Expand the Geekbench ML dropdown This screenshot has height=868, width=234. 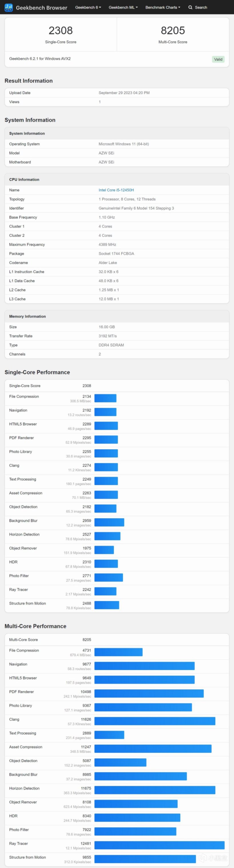pos(123,7)
